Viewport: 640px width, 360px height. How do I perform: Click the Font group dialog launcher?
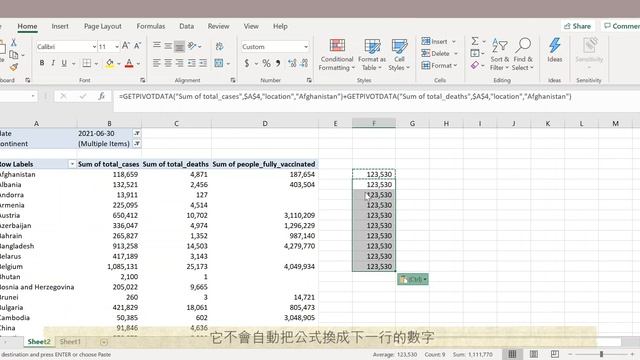click(x=142, y=80)
